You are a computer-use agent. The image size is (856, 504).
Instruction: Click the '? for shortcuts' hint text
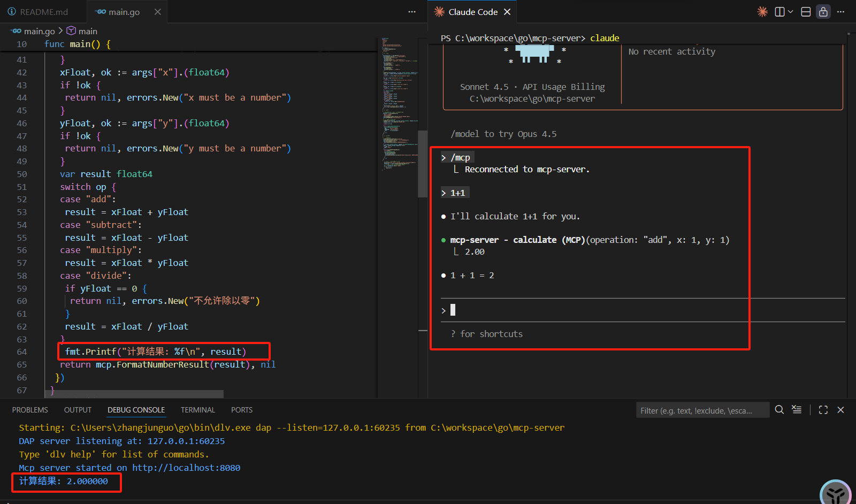click(x=487, y=334)
